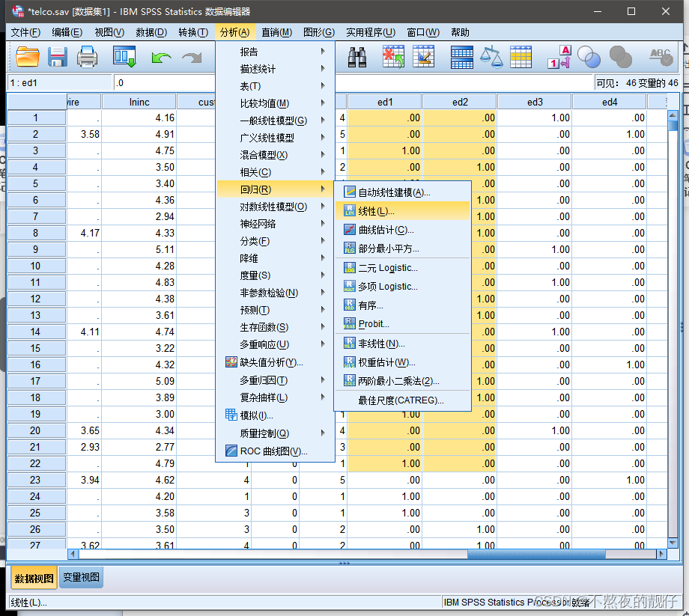Screen dimensions: 689x616
Task: Toggle value labels icon with A and 1
Action: pos(559,57)
